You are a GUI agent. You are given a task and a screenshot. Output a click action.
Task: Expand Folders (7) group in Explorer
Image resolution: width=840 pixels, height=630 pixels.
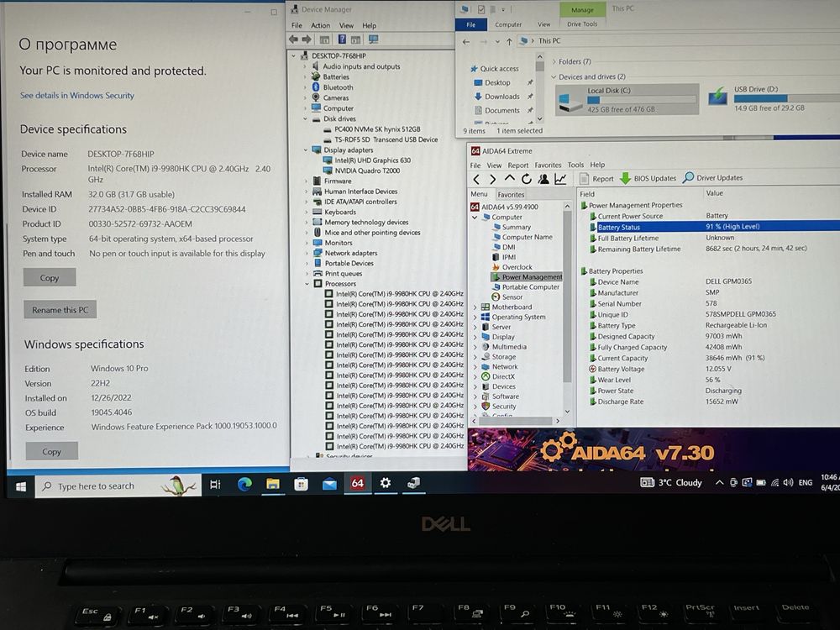coord(554,61)
